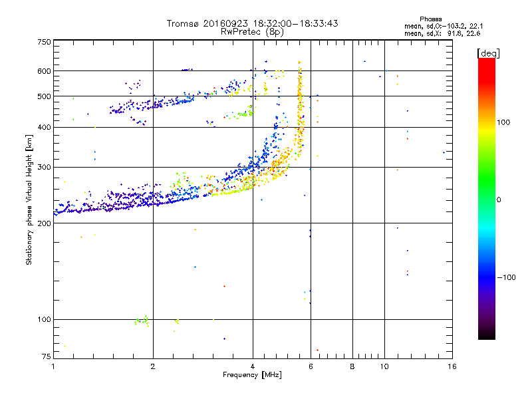The image size is (532, 399).
Task: Click the vertical orange trace near 5.5 MHz
Action: click(300, 108)
